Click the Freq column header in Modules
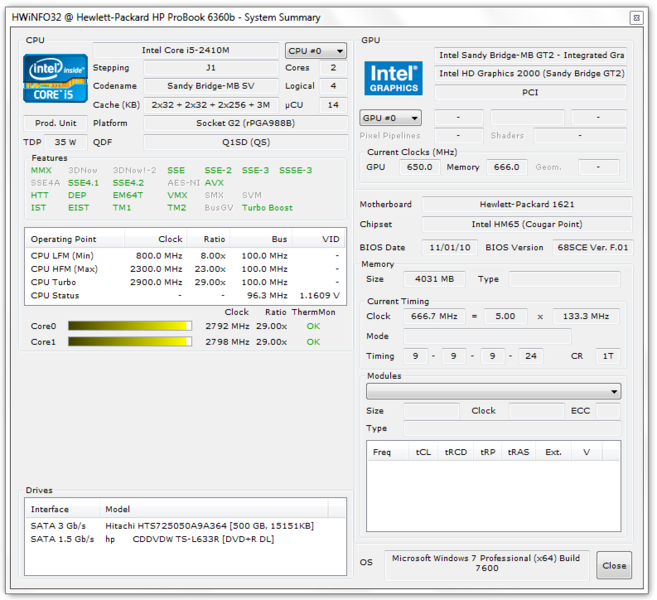The width and height of the screenshot is (657, 600). pos(388,452)
